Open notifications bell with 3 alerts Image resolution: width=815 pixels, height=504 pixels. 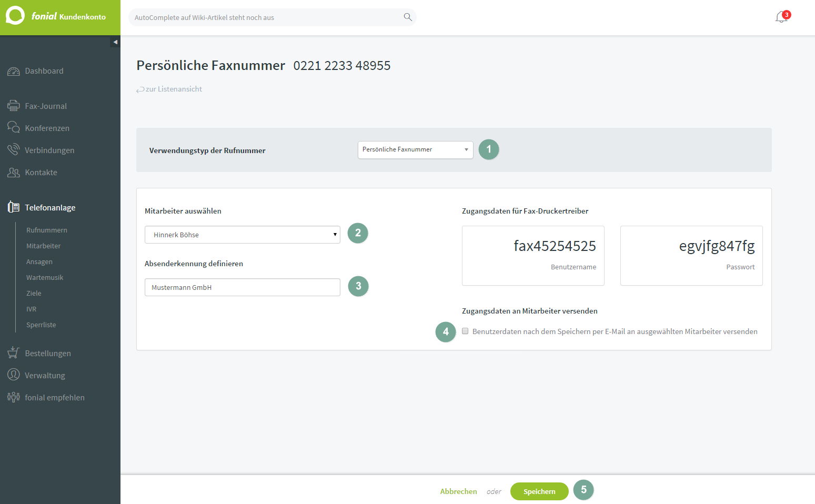point(782,17)
